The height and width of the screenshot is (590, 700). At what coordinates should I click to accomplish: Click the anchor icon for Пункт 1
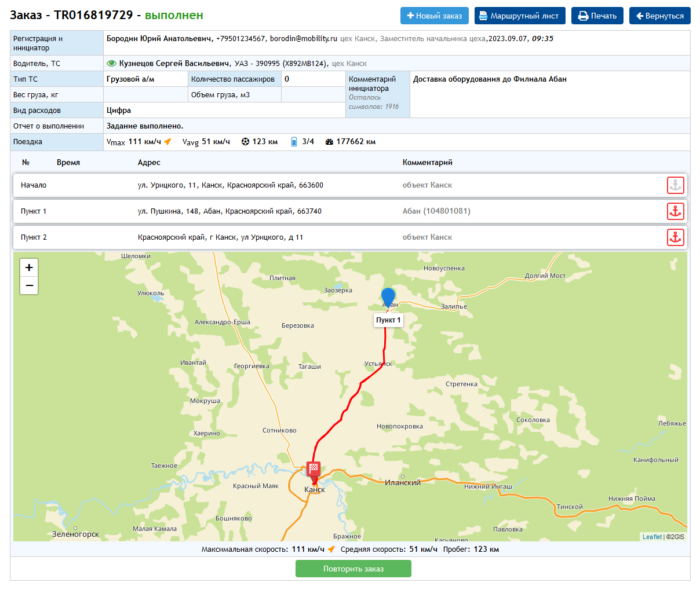click(x=675, y=211)
